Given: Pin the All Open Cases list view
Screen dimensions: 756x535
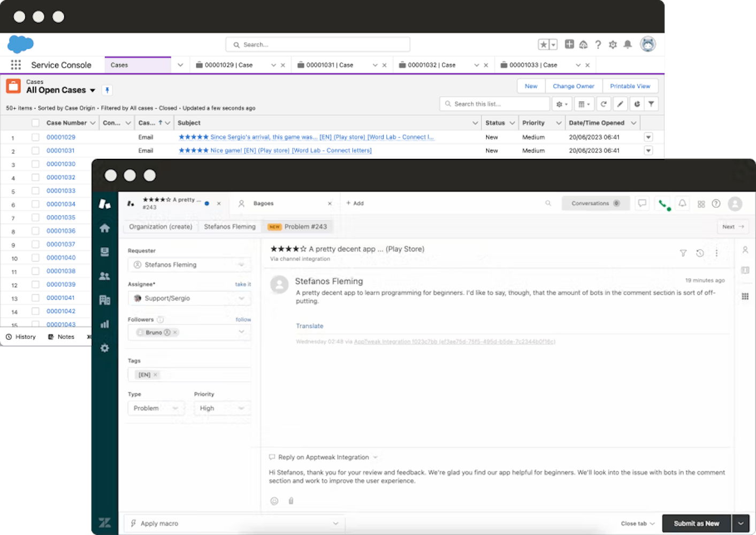Looking at the screenshot, I should [x=106, y=90].
